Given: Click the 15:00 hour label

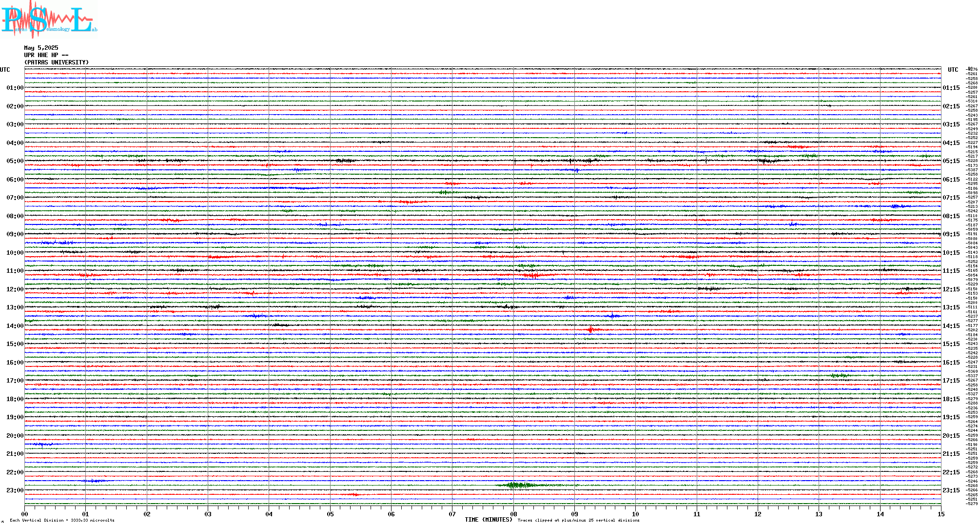Looking at the screenshot, I should pyautogui.click(x=15, y=344).
